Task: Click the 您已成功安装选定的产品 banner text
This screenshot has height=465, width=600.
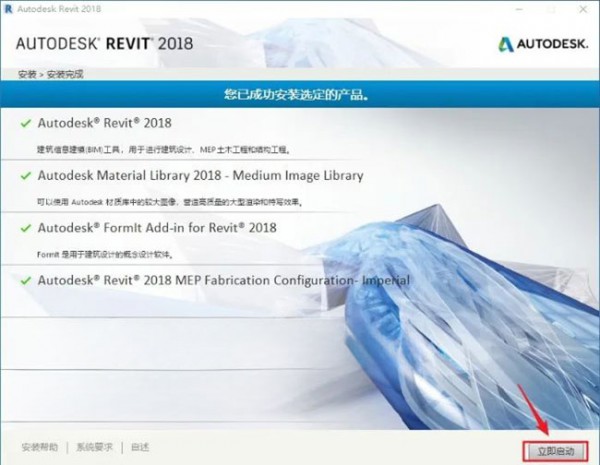Action: pos(297,95)
